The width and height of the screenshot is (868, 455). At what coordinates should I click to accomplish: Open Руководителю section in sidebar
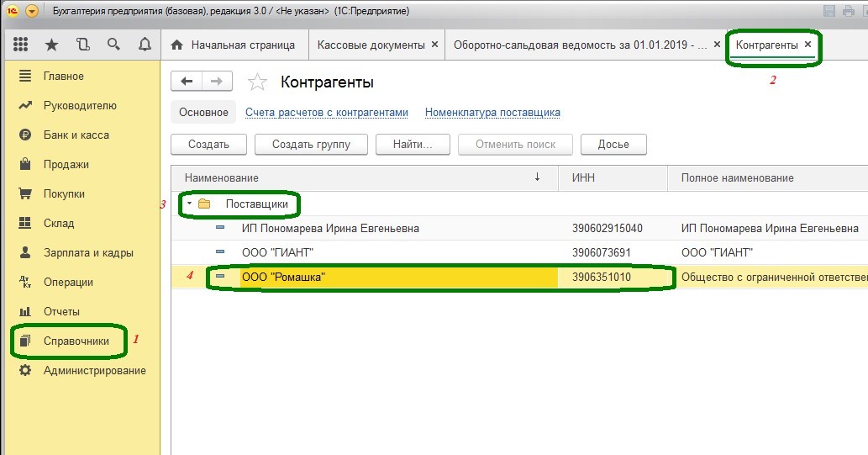[81, 105]
